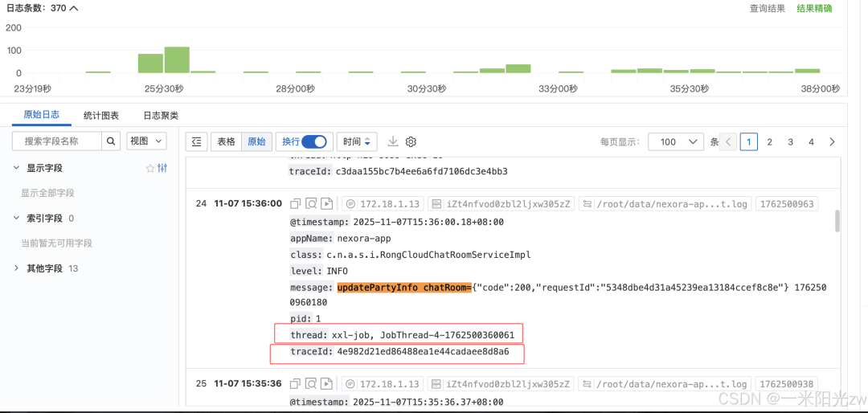Select the 表格 view mode
Screen dimensions: 868x413
(x=226, y=141)
